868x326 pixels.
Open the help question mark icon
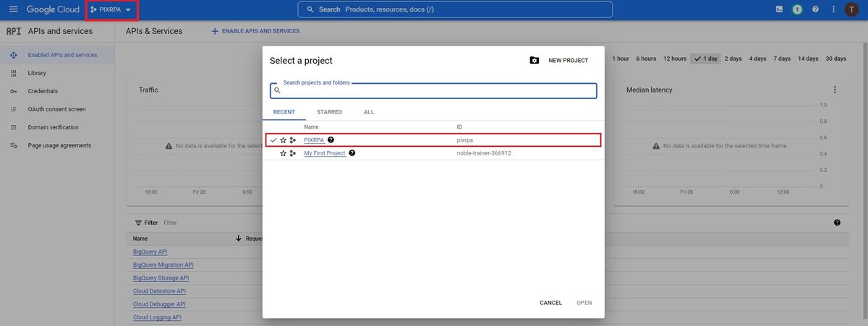(815, 9)
